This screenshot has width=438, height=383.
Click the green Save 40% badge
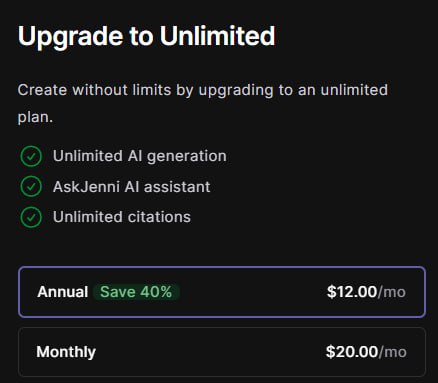[x=136, y=292]
